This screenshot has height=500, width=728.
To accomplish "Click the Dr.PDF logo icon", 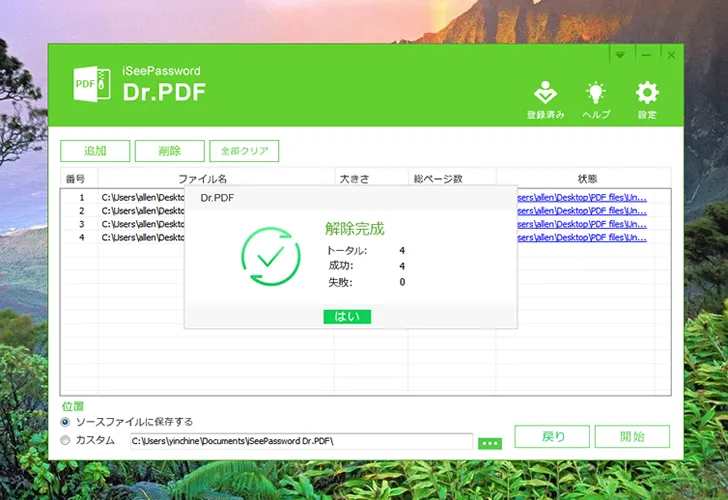I will pyautogui.click(x=92, y=84).
